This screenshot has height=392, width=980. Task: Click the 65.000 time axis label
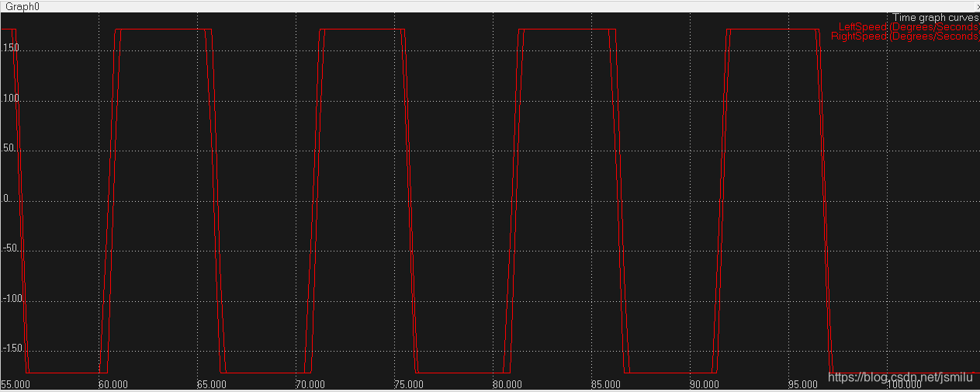tap(212, 384)
